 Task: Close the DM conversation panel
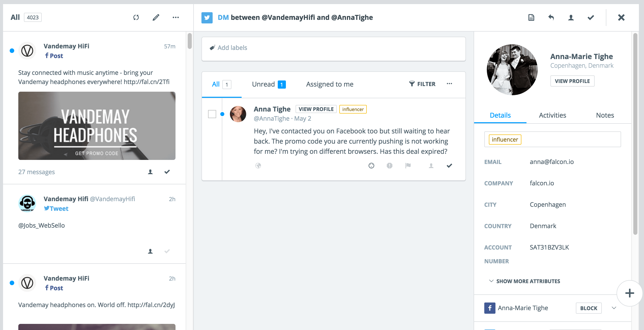[x=621, y=18]
